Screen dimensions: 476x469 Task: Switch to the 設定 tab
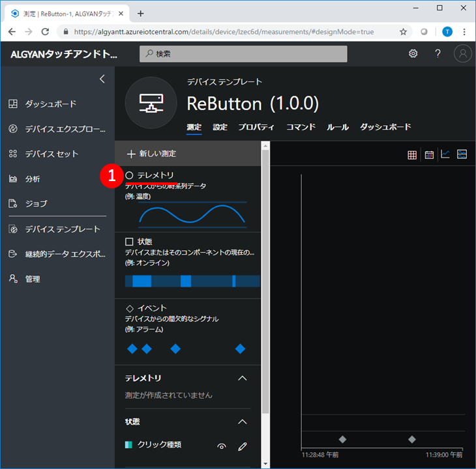pos(220,127)
